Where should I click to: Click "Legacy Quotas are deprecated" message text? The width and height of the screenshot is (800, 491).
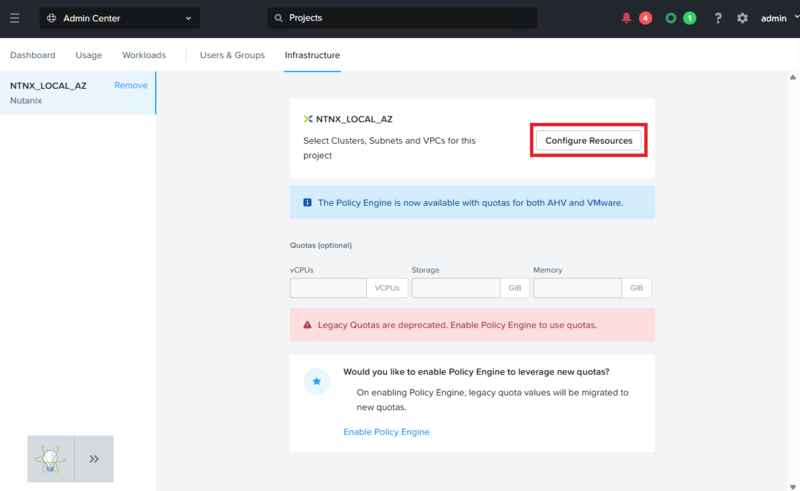click(457, 325)
